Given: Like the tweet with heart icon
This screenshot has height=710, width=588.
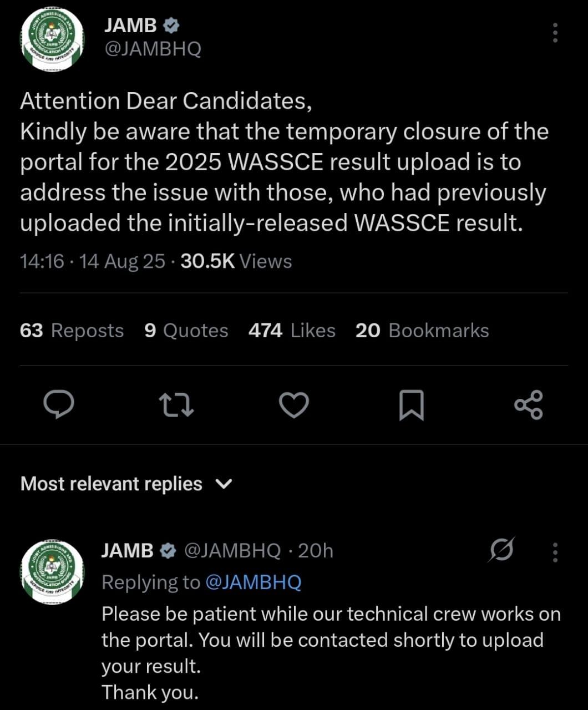Looking at the screenshot, I should 293,404.
